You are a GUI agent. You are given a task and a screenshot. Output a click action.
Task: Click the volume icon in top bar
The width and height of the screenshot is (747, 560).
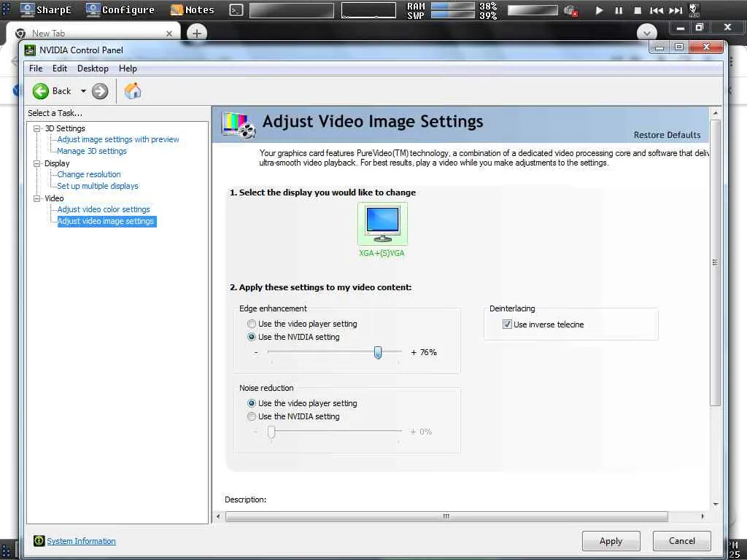tap(570, 10)
